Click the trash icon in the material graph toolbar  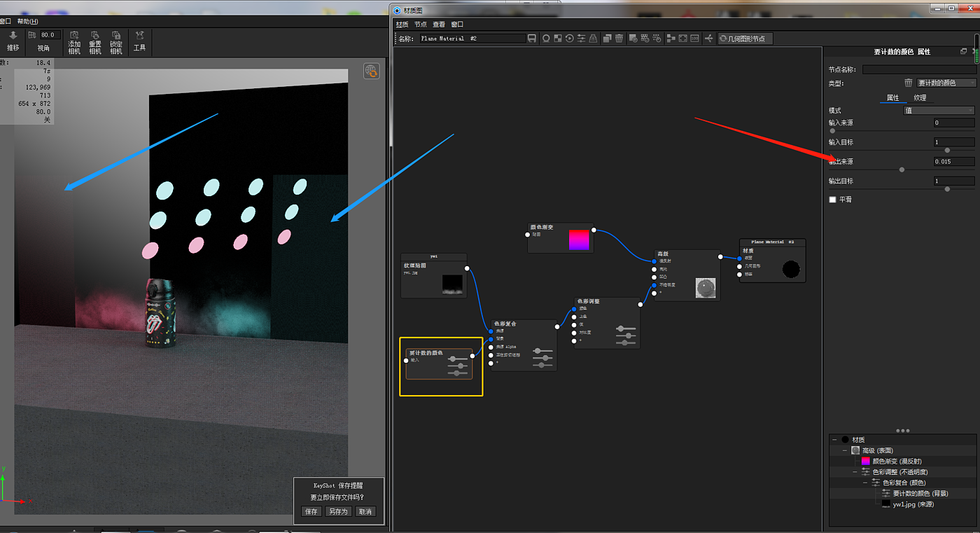pyautogui.click(x=619, y=39)
